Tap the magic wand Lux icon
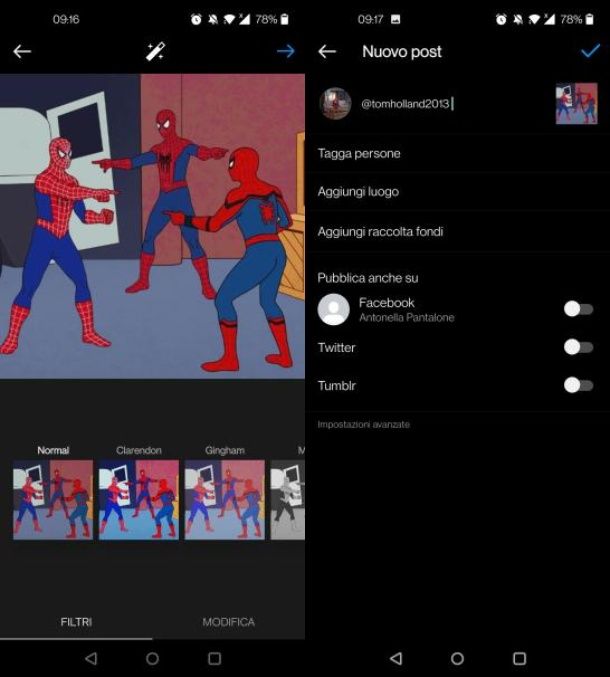 pyautogui.click(x=155, y=51)
